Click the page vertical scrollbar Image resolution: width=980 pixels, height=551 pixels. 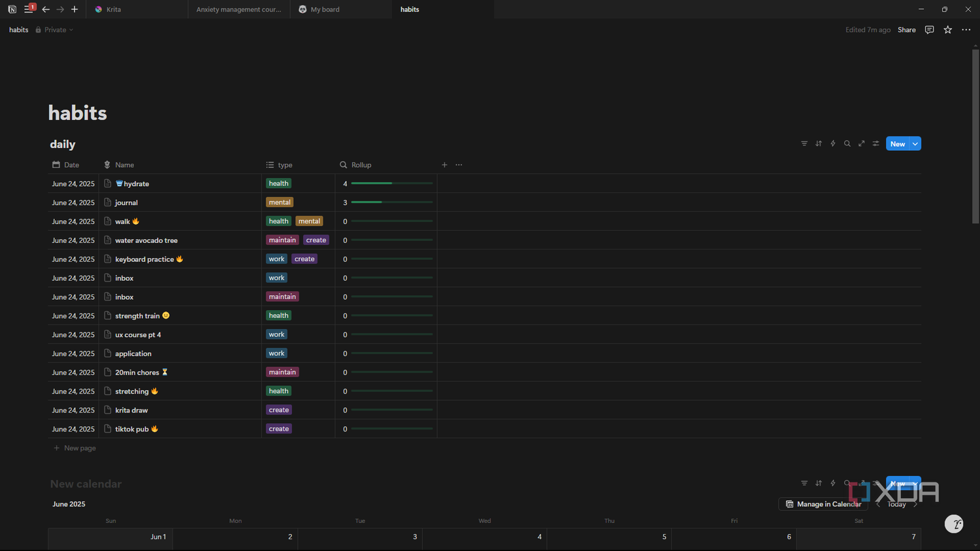975,137
